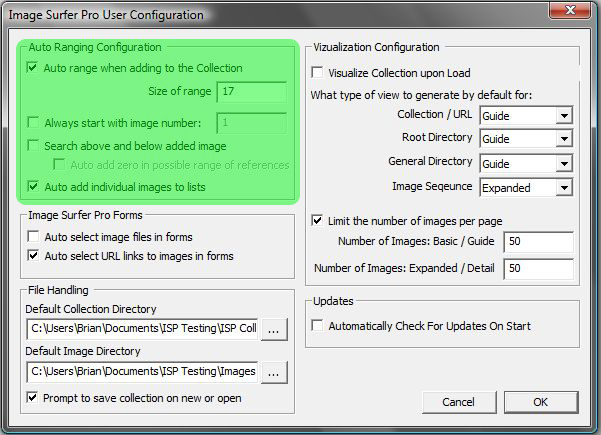Click the 'Image Seqeunce' label
Viewport: 601px width, 435px height.
(x=432, y=186)
